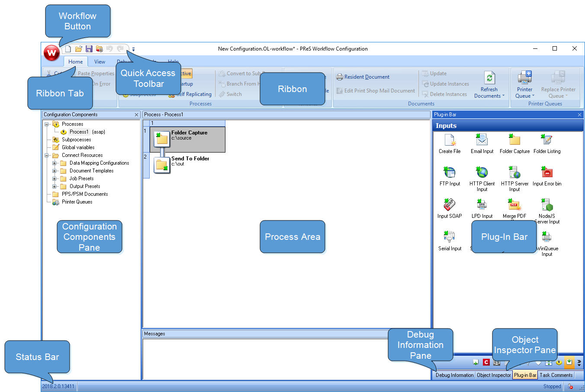
Task: Select the Input Error bin plug-in
Action: (547, 176)
